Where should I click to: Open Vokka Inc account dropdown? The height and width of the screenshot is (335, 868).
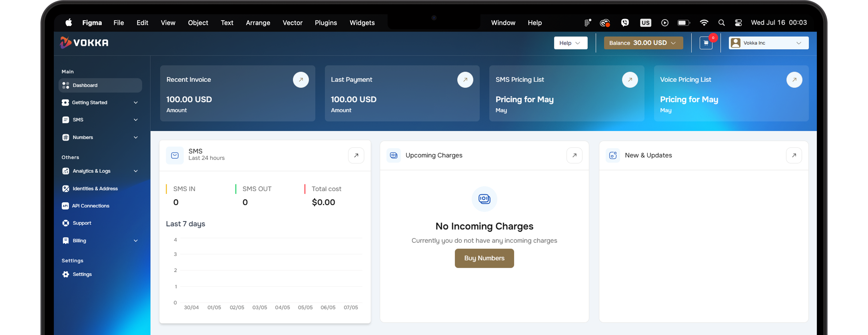click(x=768, y=43)
